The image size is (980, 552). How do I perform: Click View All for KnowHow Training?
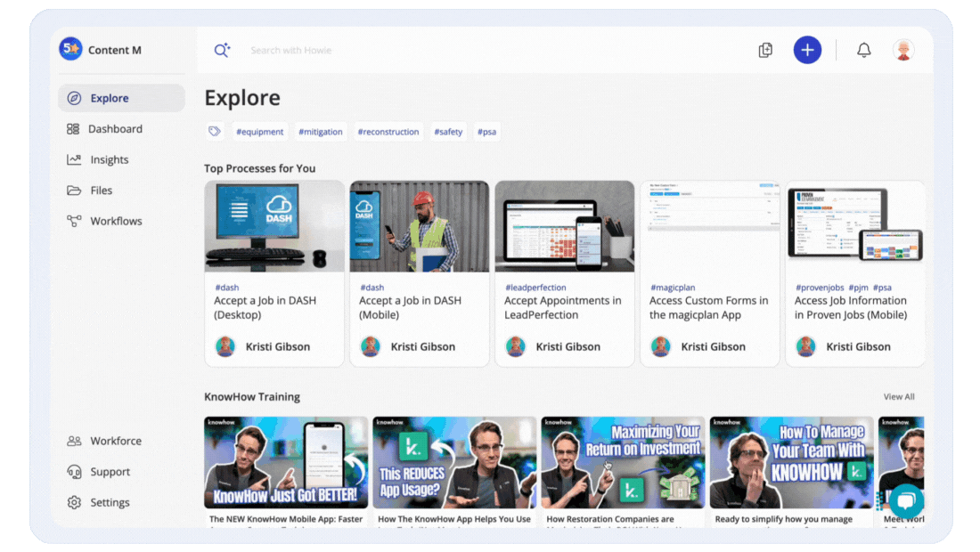[x=899, y=396]
